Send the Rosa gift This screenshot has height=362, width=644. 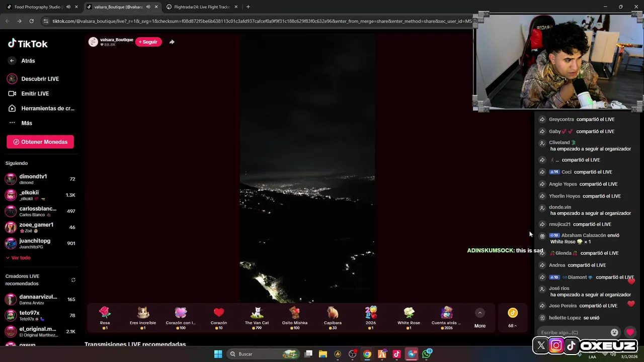pos(105,318)
